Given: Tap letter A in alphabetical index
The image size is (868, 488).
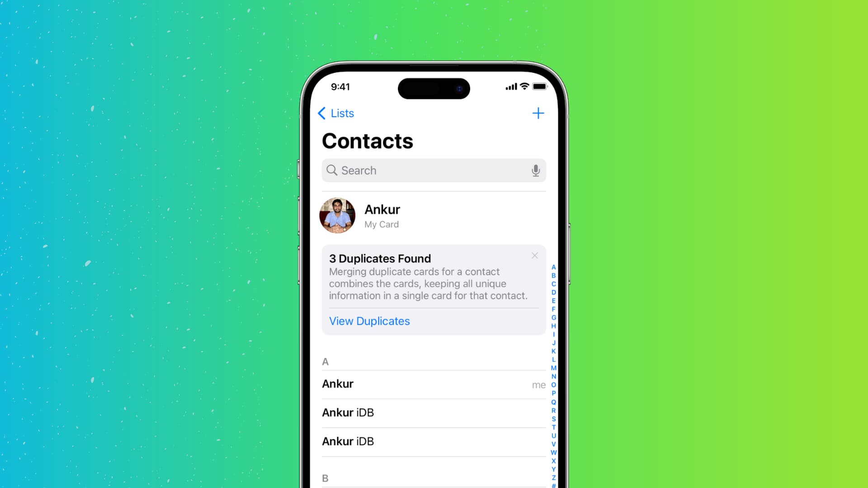Looking at the screenshot, I should [x=553, y=267].
